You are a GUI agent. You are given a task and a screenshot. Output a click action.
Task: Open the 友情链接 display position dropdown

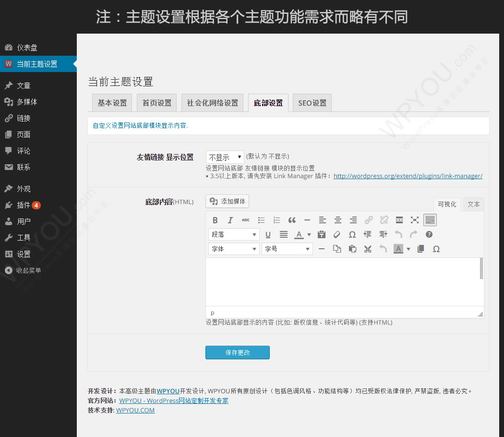pos(225,157)
